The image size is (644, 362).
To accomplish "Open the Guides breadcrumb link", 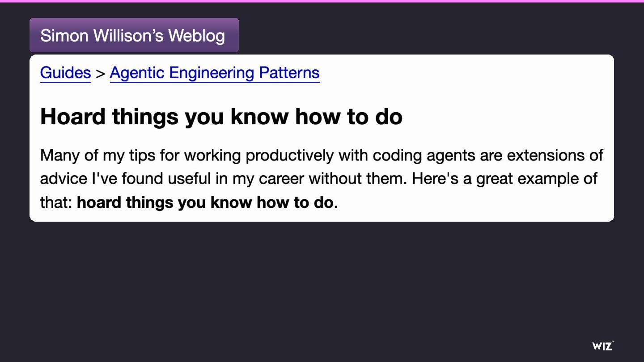I will click(65, 73).
